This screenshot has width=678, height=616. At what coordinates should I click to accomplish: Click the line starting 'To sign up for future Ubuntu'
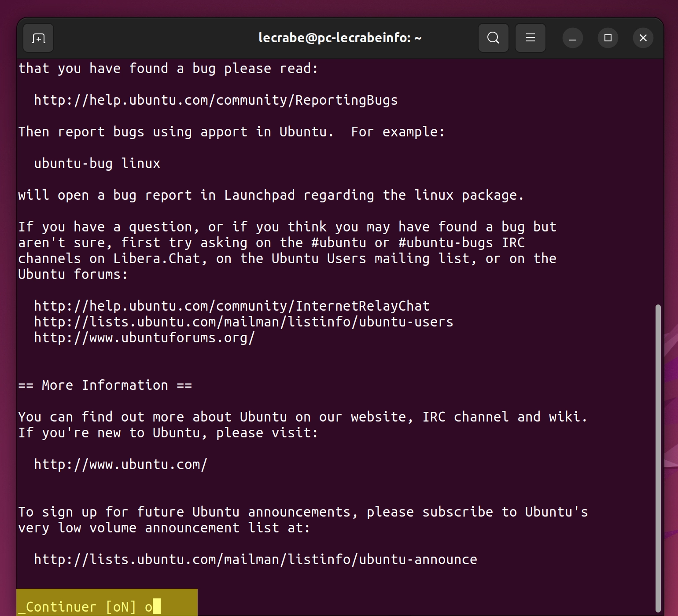click(303, 512)
